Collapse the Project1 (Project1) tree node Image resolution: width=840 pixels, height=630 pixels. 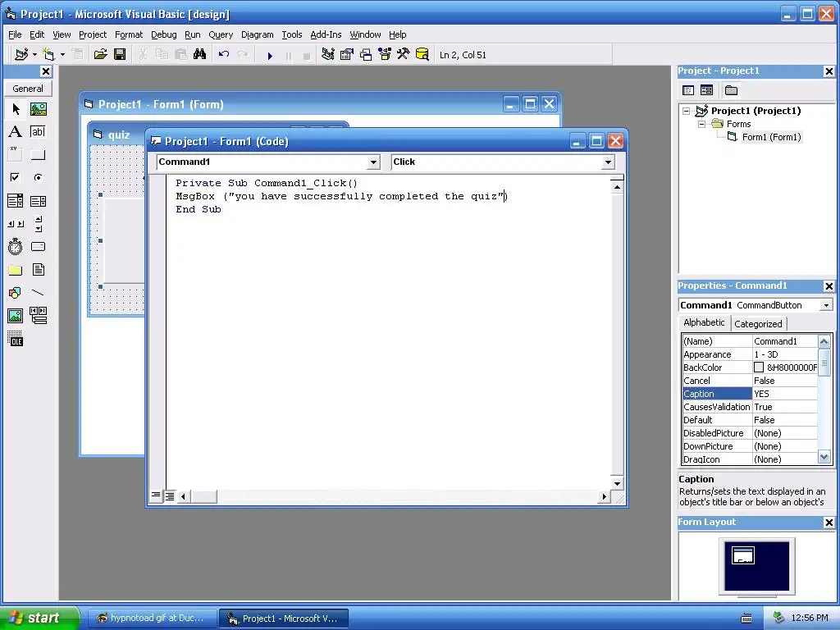pyautogui.click(x=687, y=111)
